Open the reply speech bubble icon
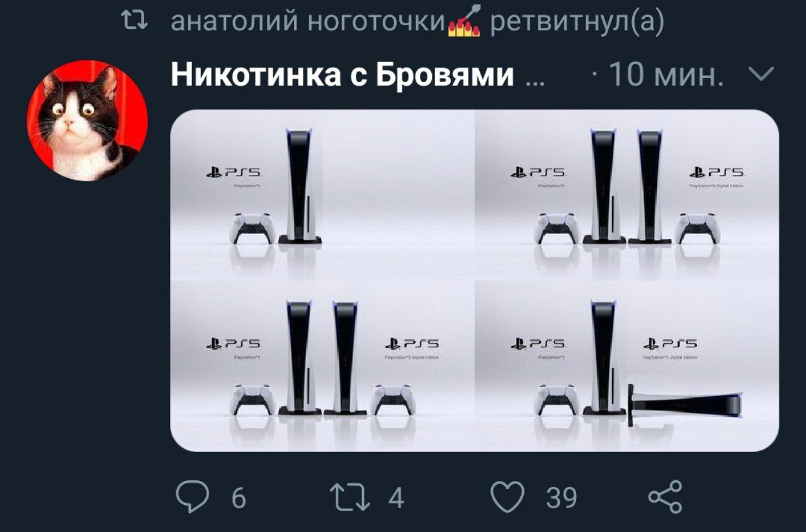Viewport: 806px width, 532px height. (192, 497)
